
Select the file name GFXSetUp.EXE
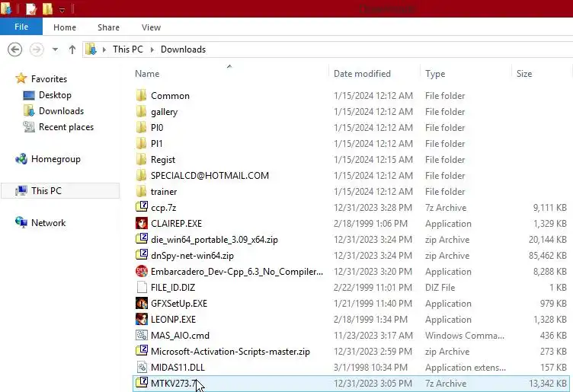pos(179,304)
